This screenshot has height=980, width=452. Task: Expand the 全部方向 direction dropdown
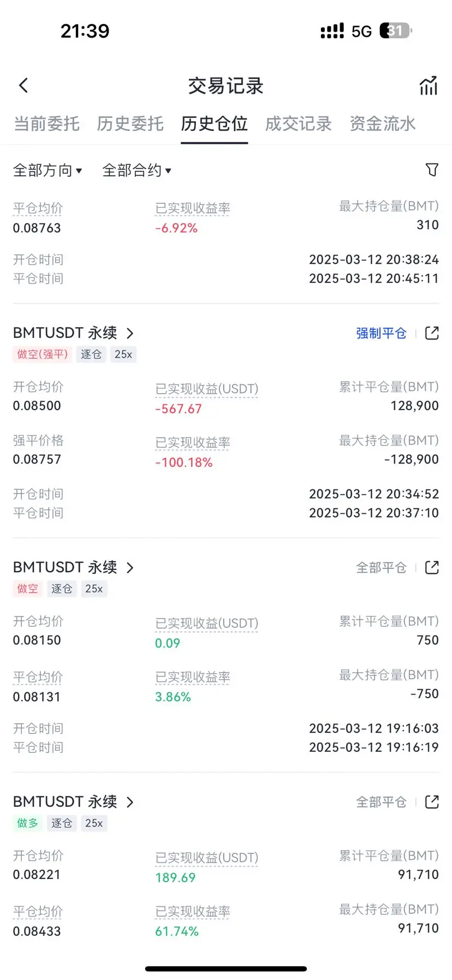47,170
